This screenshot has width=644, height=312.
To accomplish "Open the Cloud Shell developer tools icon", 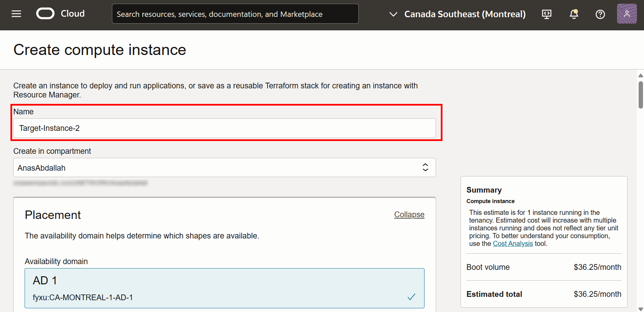I will tap(547, 14).
